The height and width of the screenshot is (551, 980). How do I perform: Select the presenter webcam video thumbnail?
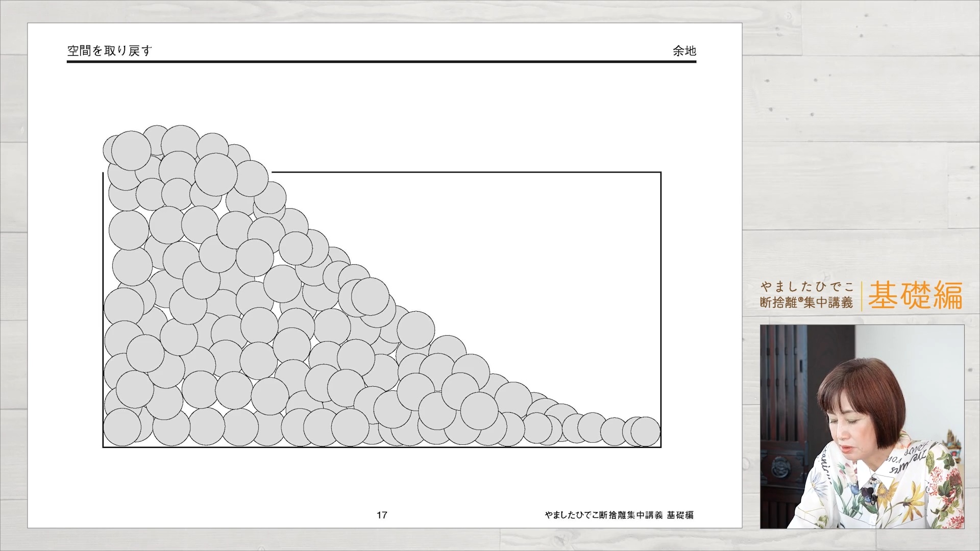(x=862, y=426)
